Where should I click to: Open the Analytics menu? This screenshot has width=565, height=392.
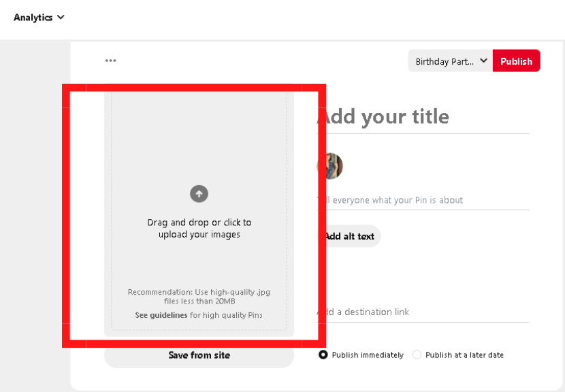[33, 18]
